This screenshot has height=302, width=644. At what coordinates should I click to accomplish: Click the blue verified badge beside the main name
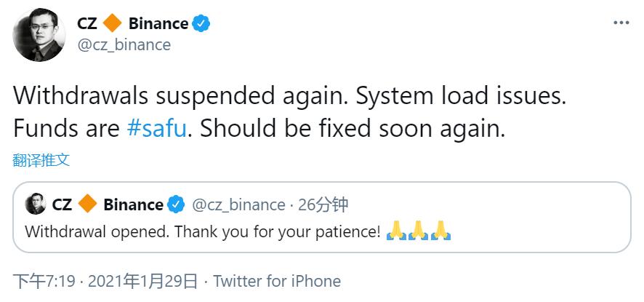tap(201, 23)
